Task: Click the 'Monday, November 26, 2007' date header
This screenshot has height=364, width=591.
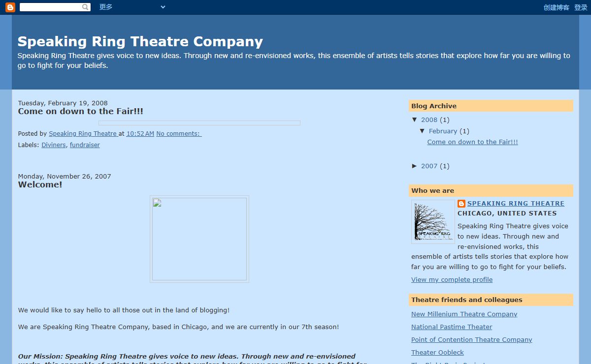Action: pos(65,176)
